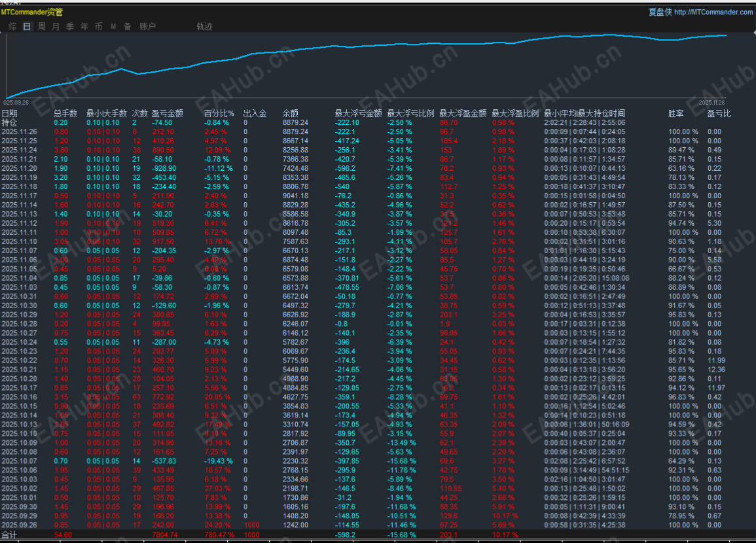
Task: Click the M tab in toolbar
Action: pyautogui.click(x=113, y=27)
